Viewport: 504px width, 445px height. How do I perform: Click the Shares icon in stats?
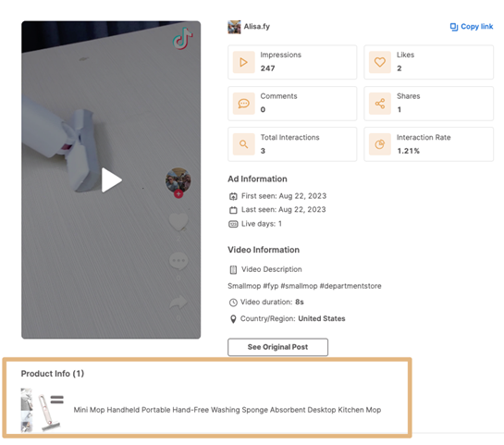point(379,104)
